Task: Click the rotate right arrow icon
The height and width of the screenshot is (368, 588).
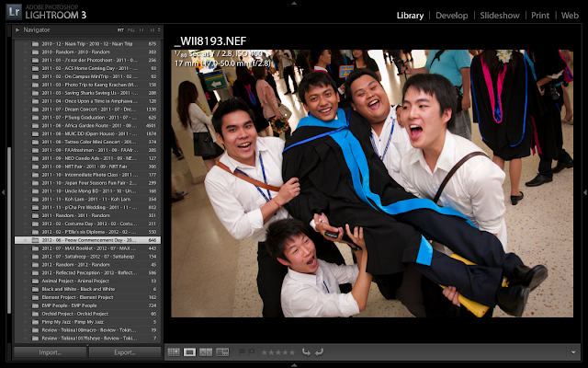Action: 319,351
